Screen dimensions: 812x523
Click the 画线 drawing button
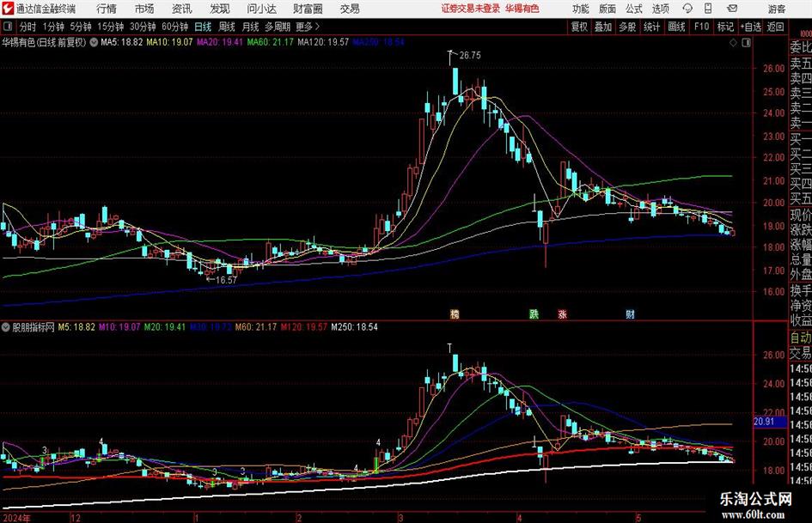(x=676, y=27)
